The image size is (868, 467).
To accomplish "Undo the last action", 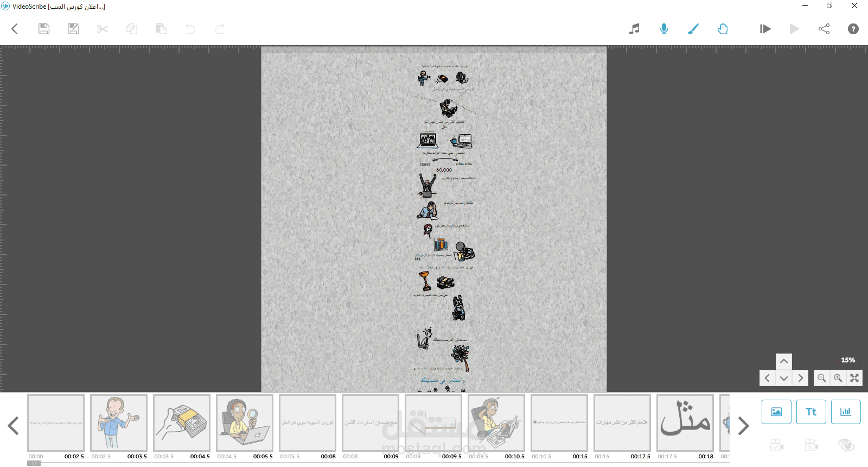I will point(190,29).
